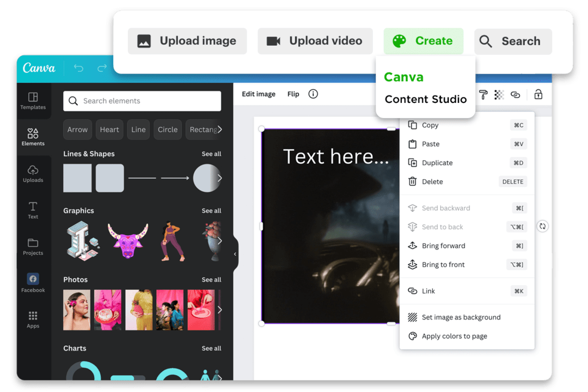Click Upload video button

click(x=315, y=41)
